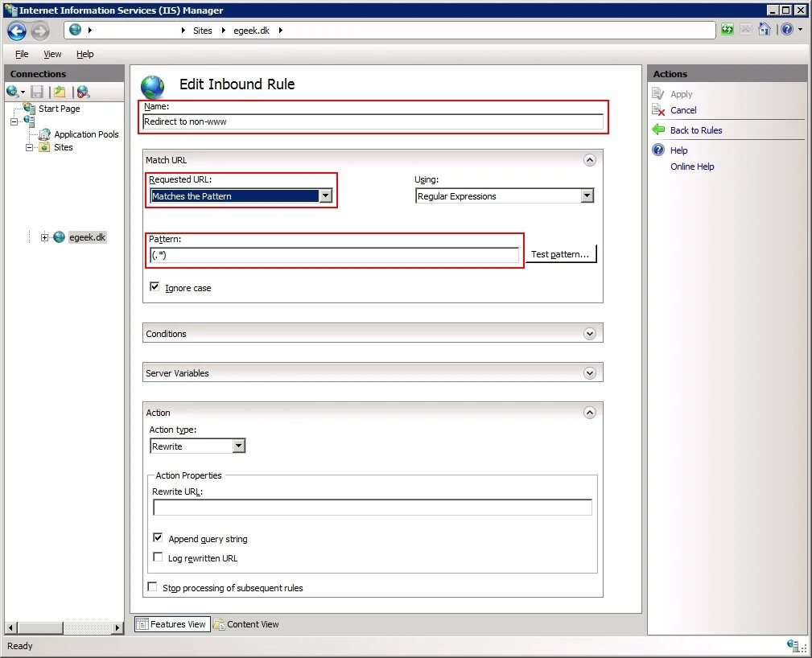Select Application Pools tree item

point(86,134)
